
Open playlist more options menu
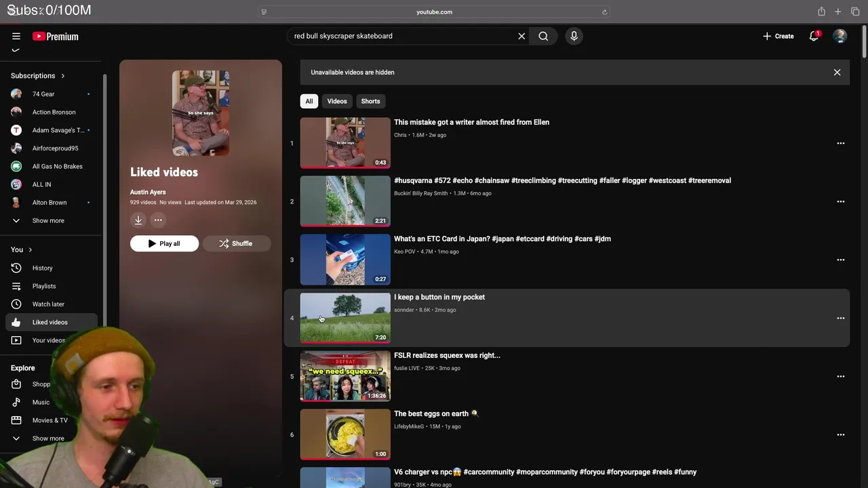coord(158,220)
